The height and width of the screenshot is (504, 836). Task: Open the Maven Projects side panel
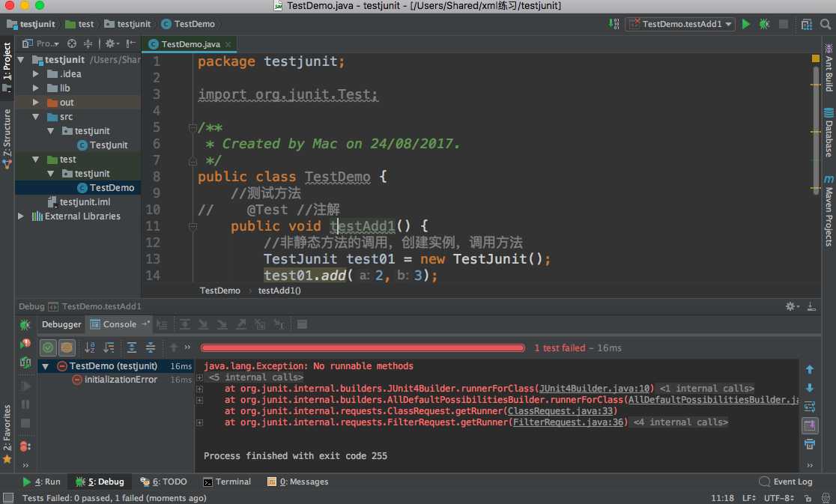829,211
